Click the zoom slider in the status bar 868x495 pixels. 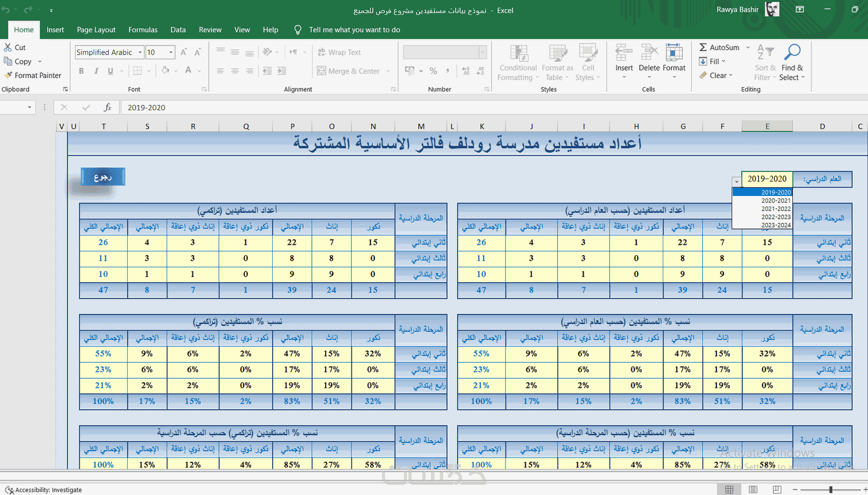click(x=831, y=490)
